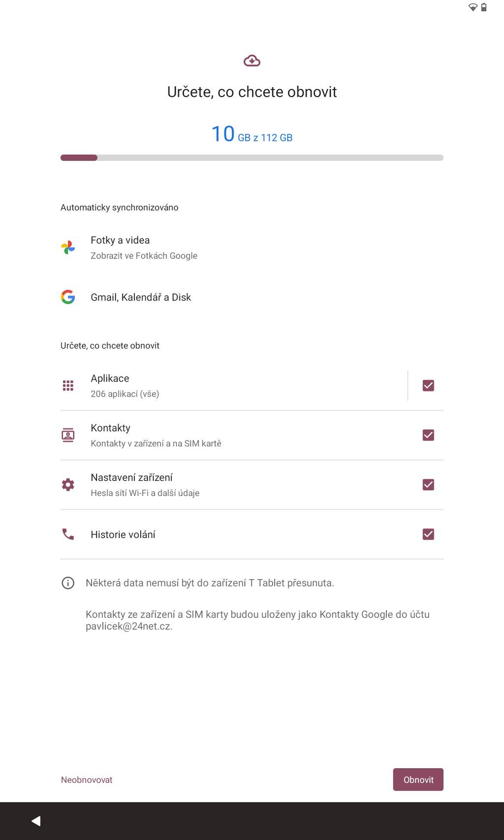504x840 pixels.
Task: Select the Google G icon next to Gmail
Action: tap(68, 297)
